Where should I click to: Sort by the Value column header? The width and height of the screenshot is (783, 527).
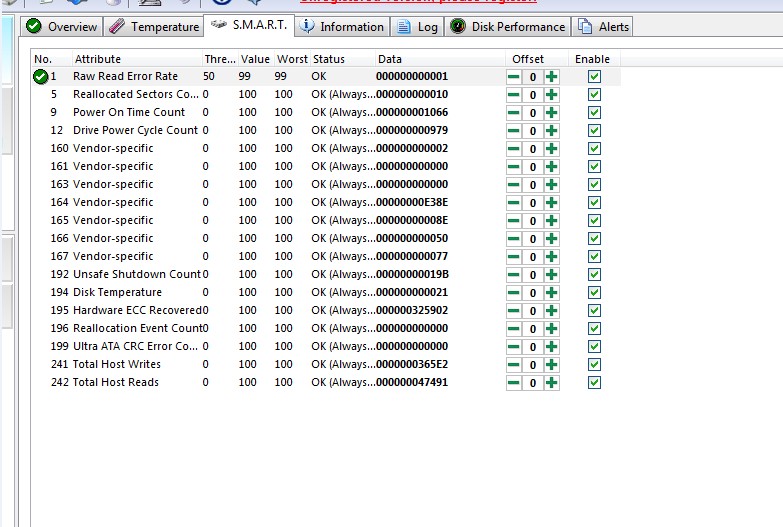tap(256, 59)
